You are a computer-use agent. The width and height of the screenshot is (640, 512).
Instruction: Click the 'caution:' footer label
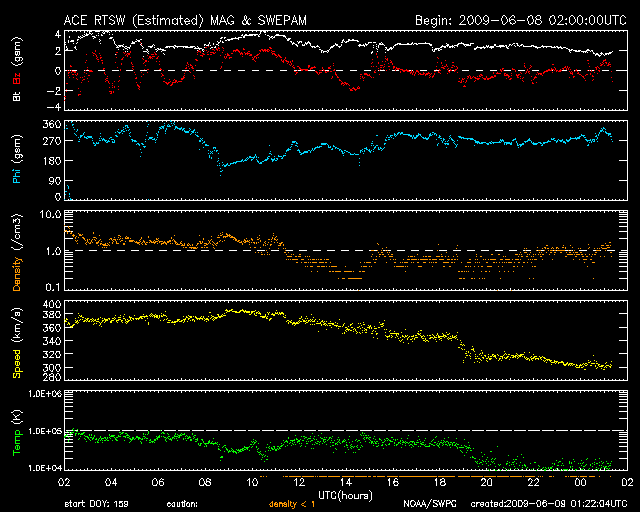pyautogui.click(x=182, y=504)
